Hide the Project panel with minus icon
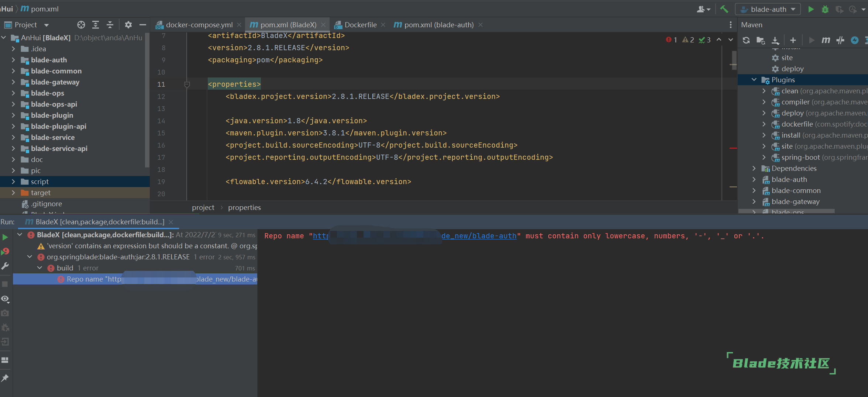 (143, 25)
